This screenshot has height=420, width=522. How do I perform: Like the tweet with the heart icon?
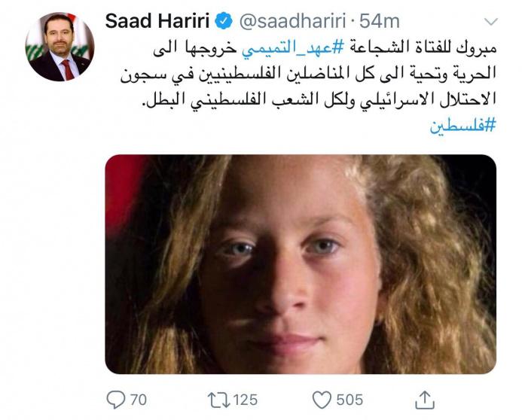point(322,400)
